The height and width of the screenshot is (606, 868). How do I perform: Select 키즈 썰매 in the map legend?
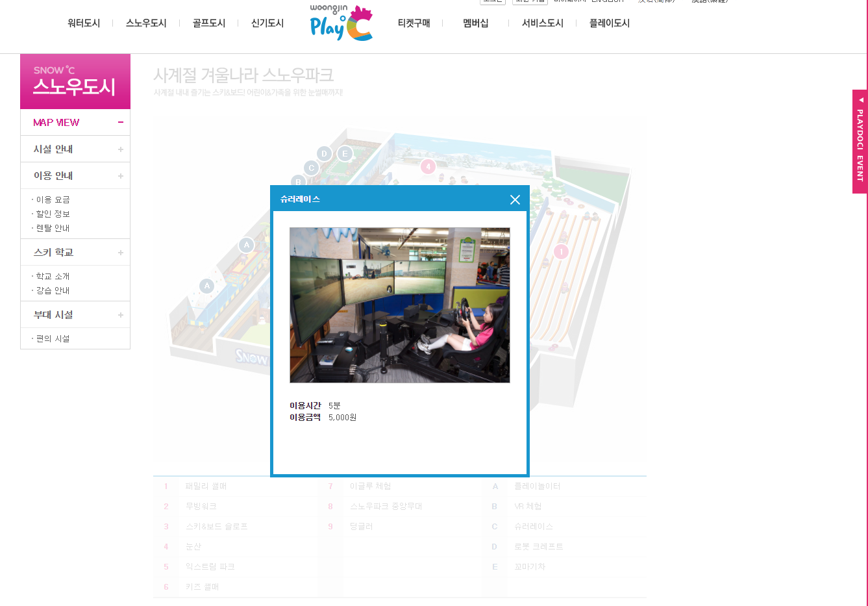[x=203, y=587]
